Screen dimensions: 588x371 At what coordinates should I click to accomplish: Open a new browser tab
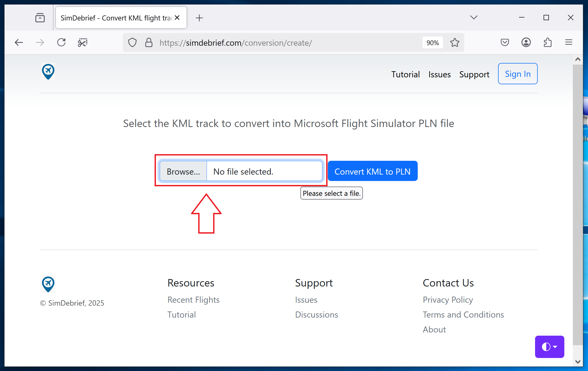pyautogui.click(x=199, y=18)
